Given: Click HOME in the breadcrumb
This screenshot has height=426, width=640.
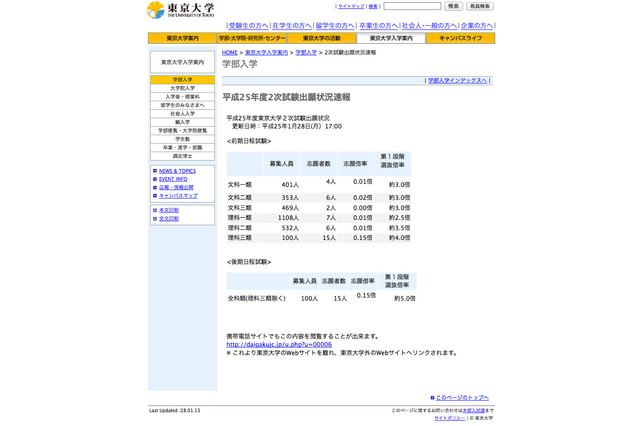Looking at the screenshot, I should (229, 53).
